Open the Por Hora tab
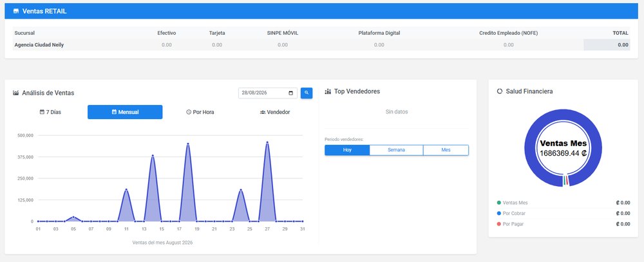 (x=200, y=112)
